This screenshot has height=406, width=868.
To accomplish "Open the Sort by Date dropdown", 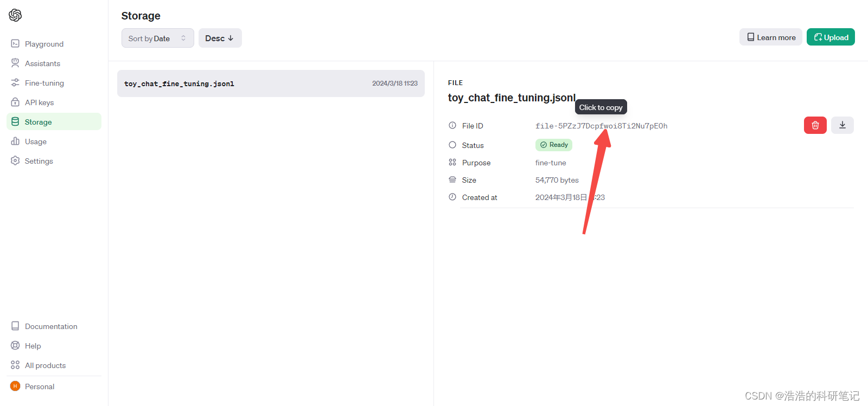I will (157, 38).
